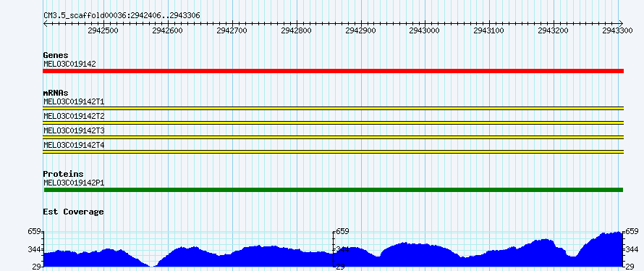This screenshot has width=644, height=271.
Task: Click ruler position 2943300
Action: pos(617,31)
